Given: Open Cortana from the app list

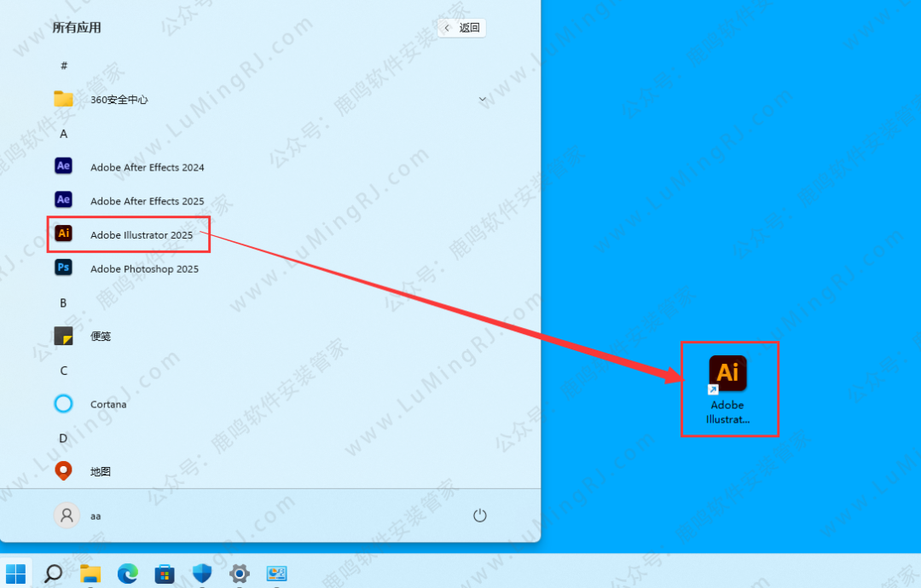Looking at the screenshot, I should [x=108, y=404].
